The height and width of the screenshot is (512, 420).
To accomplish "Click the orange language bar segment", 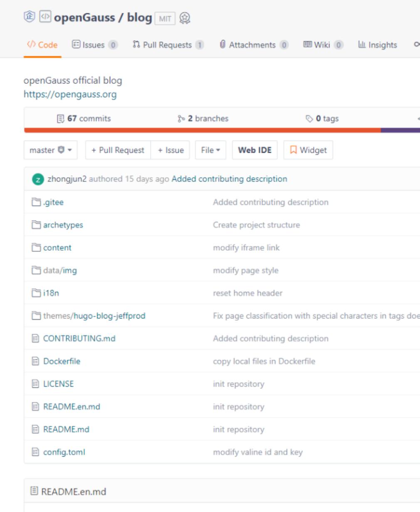I will (202, 130).
